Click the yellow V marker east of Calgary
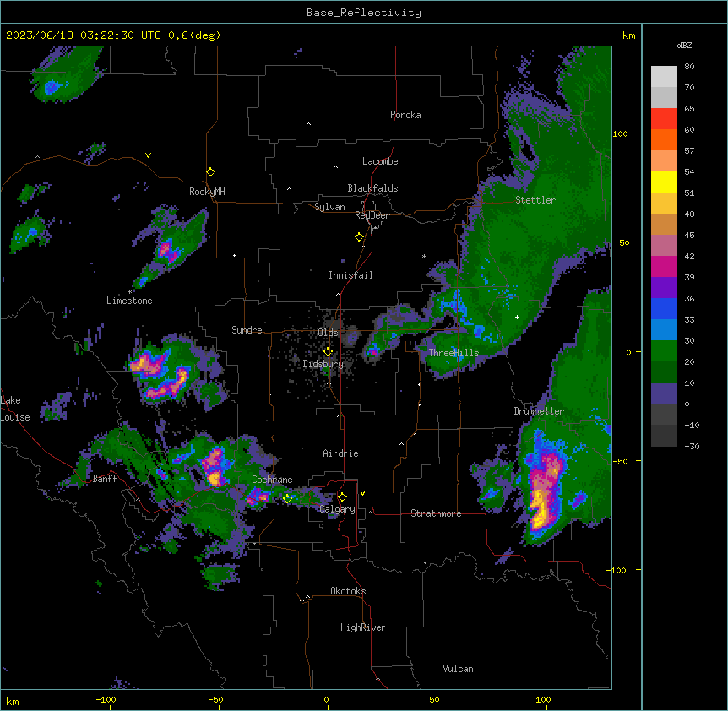Image resolution: width=728 pixels, height=711 pixels. coord(362,493)
